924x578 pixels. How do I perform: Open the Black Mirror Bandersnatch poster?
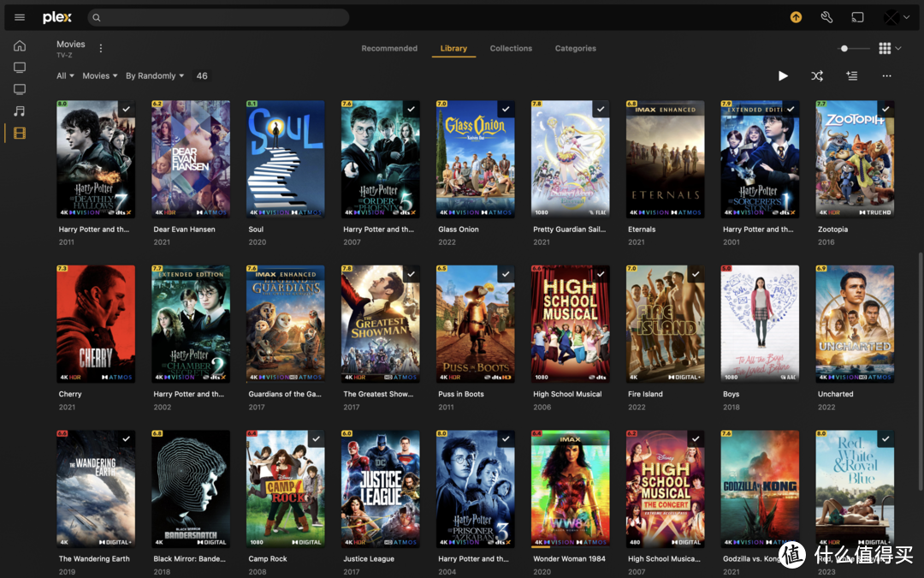click(x=190, y=488)
